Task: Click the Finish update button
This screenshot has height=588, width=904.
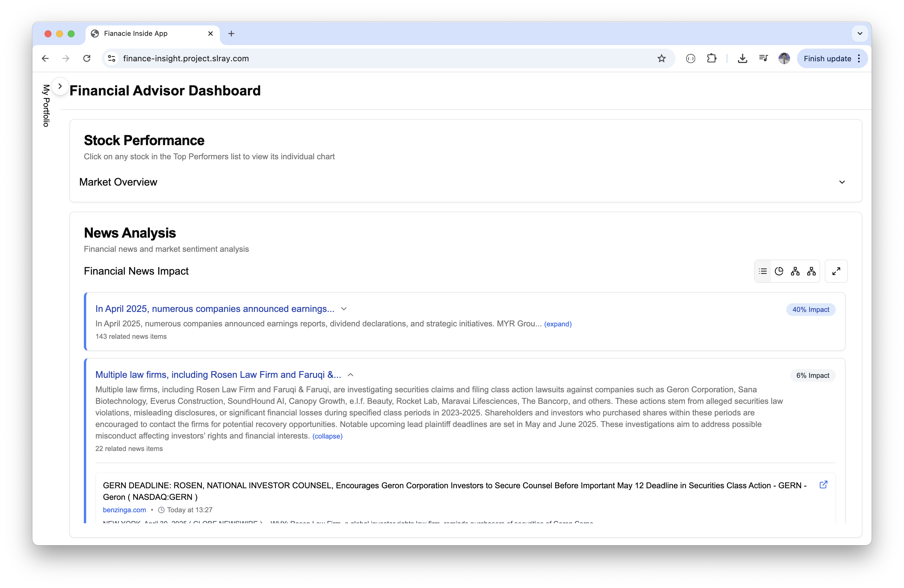Action: point(829,58)
